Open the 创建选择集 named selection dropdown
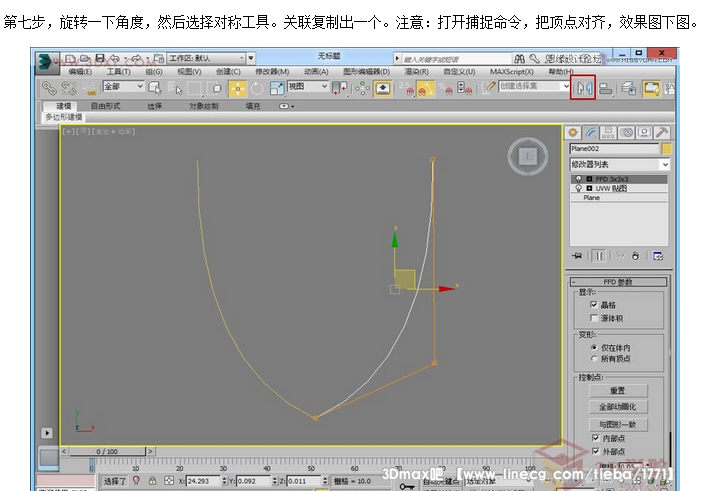Screen dimensions: 703x491 click(534, 86)
